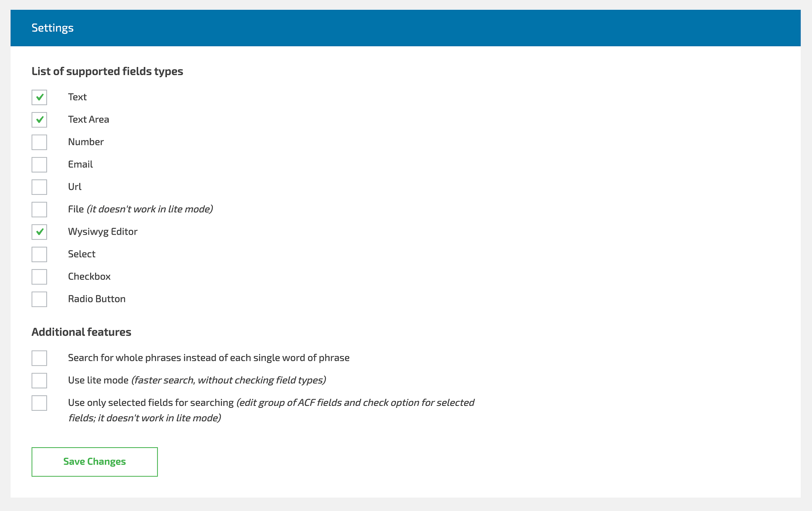The image size is (812, 511).
Task: Enable the Number field type
Action: coord(39,142)
